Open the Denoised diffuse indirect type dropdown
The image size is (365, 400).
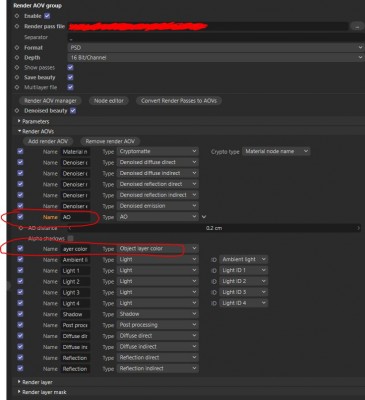158,173
